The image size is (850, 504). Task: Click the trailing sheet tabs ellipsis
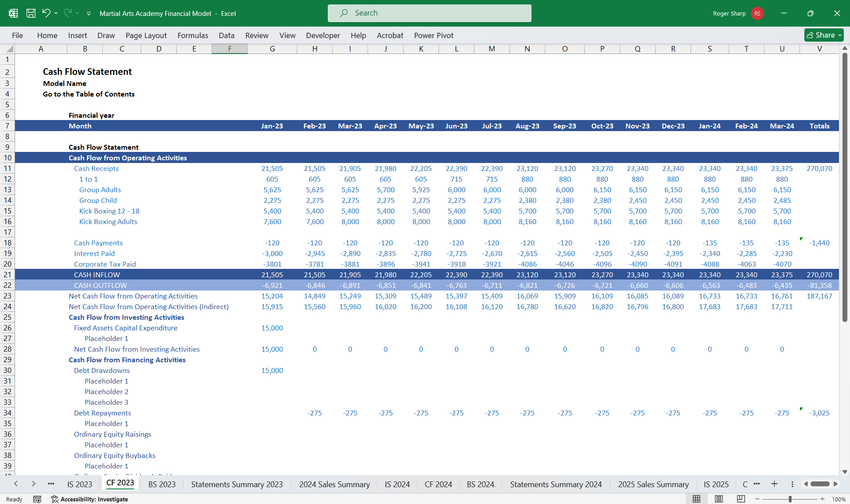[x=757, y=484]
